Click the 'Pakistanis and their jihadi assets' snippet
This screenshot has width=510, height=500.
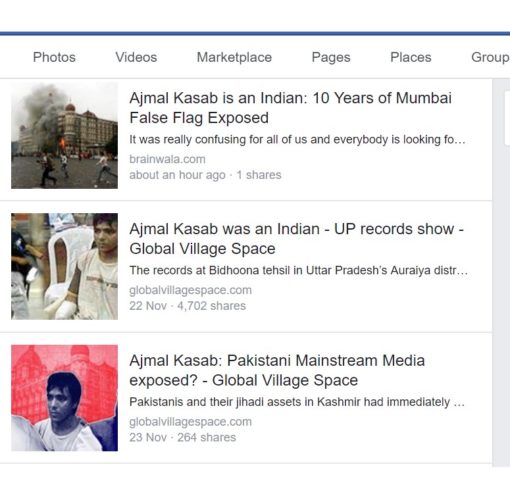pyautogui.click(x=297, y=402)
